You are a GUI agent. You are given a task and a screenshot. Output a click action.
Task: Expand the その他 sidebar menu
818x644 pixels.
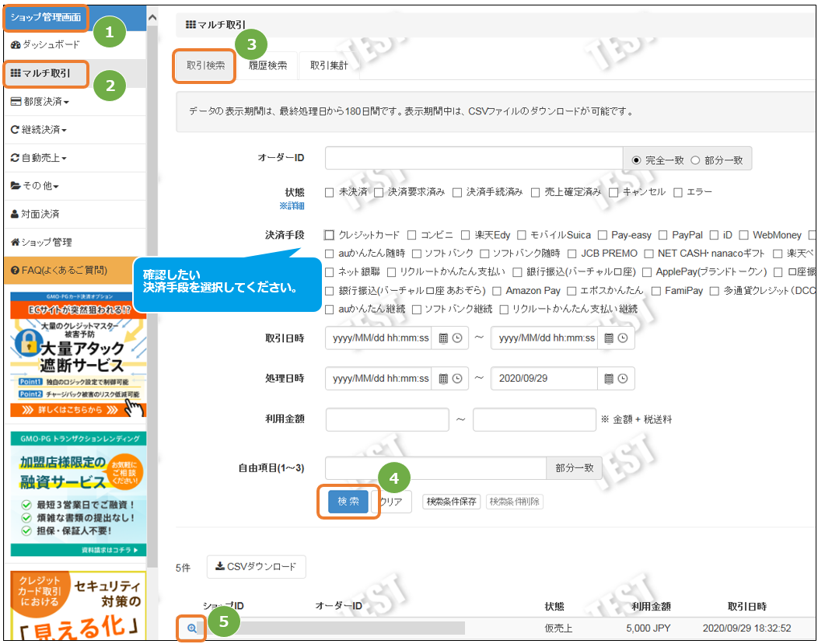pyautogui.click(x=35, y=186)
